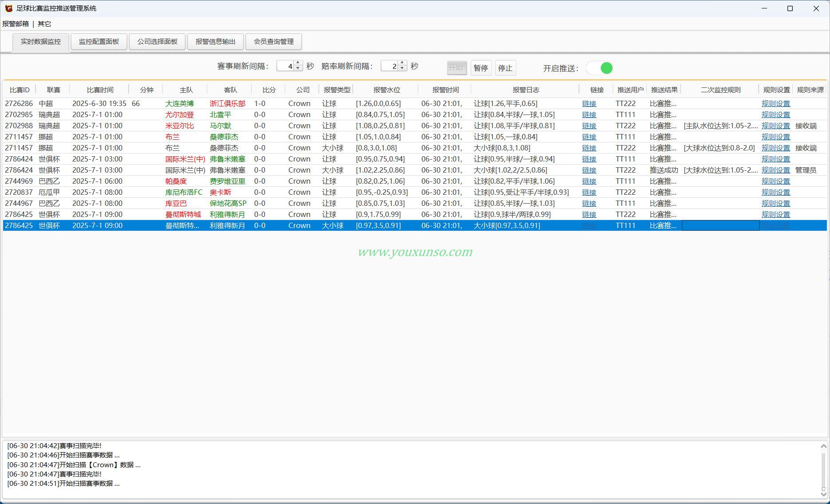Sort by 联赛 column header
The image size is (830, 504).
pyautogui.click(x=53, y=90)
